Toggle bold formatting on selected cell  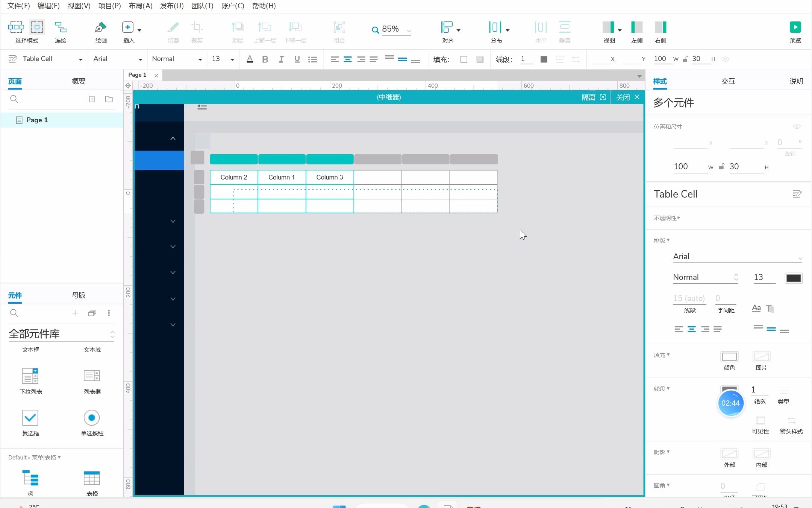tap(265, 59)
